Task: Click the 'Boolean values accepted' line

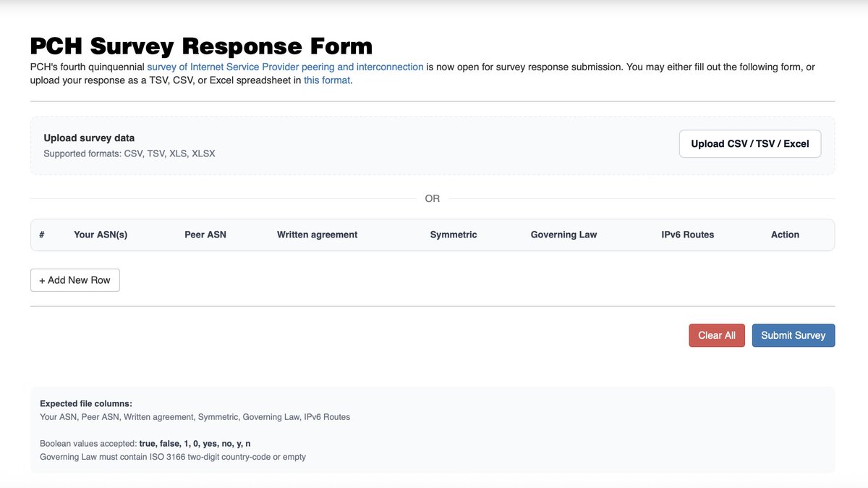Action: (145, 443)
